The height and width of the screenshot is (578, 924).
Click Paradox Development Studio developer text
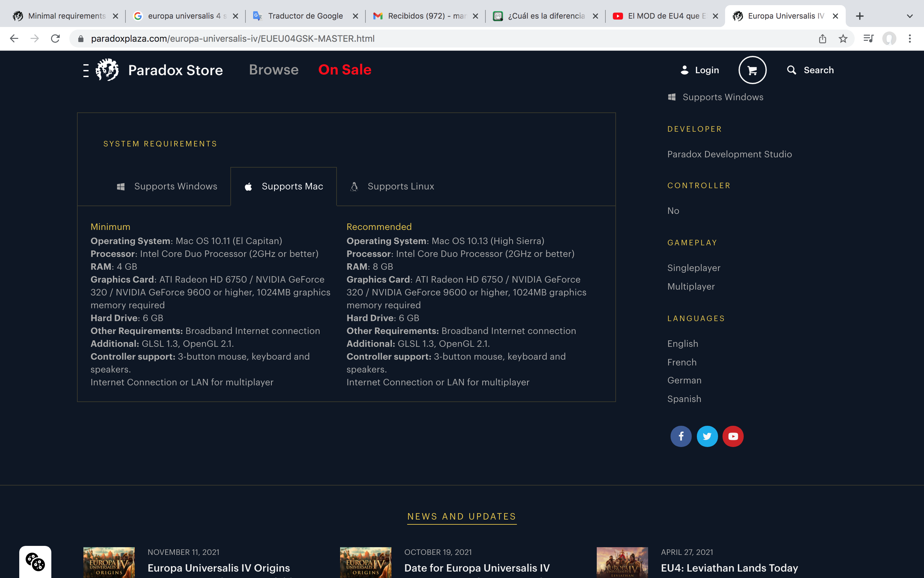(x=729, y=154)
